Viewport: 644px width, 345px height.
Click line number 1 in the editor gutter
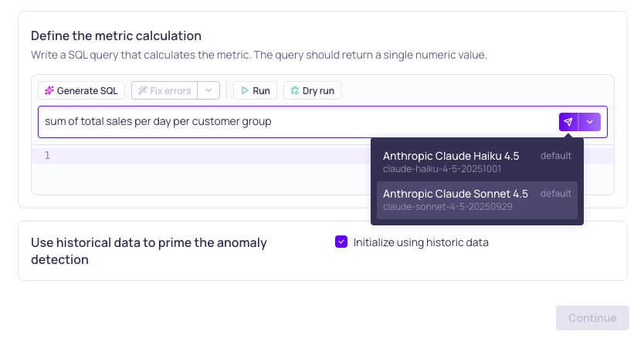pyautogui.click(x=47, y=156)
